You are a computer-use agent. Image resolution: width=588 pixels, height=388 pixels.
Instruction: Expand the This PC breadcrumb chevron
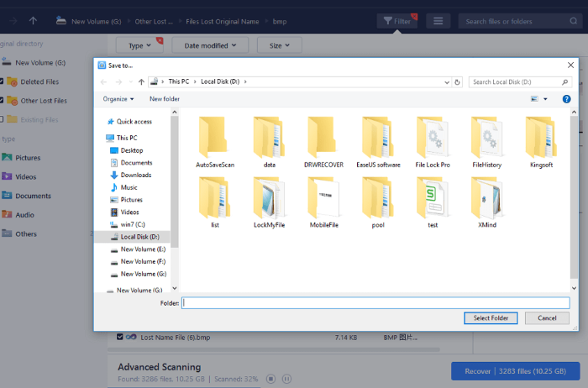pos(195,81)
